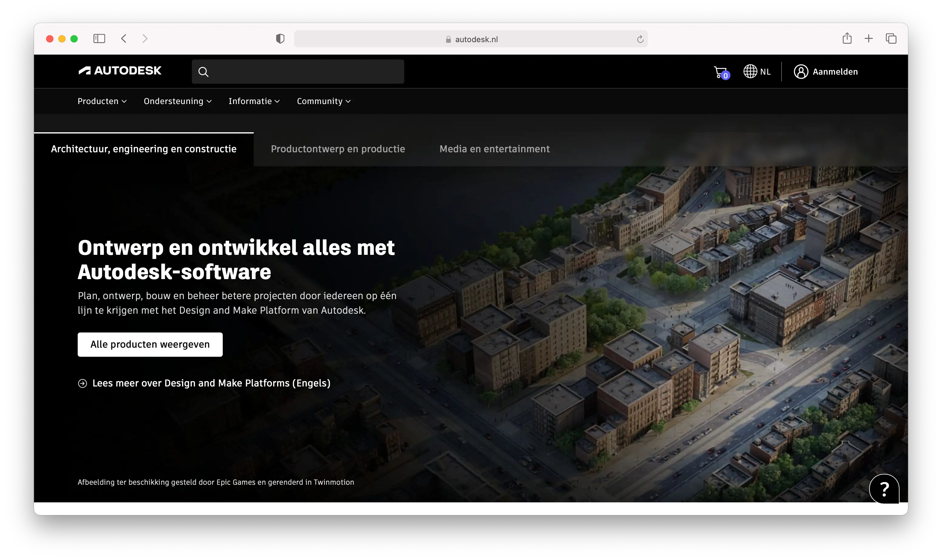Select the Media en entertainment tab
The width and height of the screenshot is (942, 560).
coord(494,149)
